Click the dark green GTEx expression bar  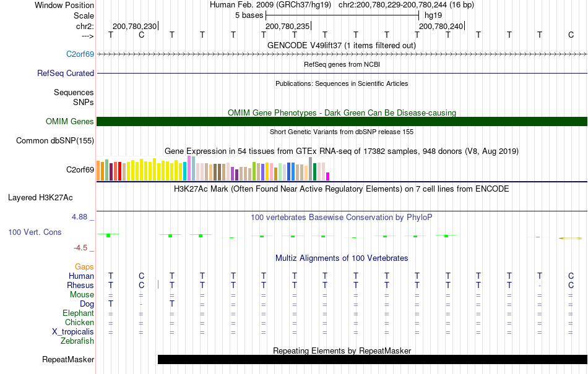(x=314, y=172)
